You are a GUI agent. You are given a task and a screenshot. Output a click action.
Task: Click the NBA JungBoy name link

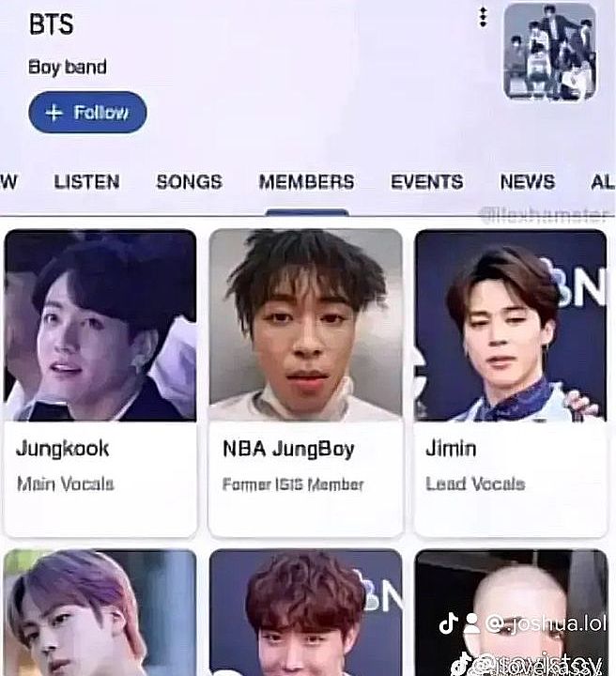click(x=288, y=449)
